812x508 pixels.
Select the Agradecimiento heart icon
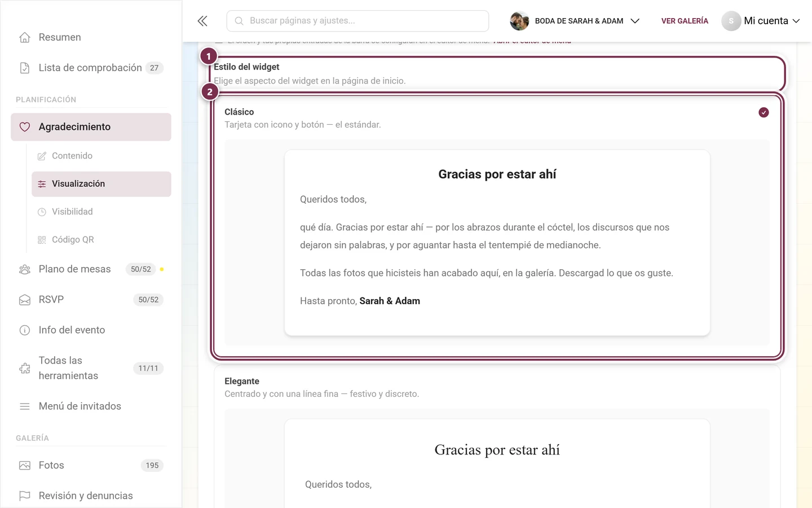click(x=25, y=127)
